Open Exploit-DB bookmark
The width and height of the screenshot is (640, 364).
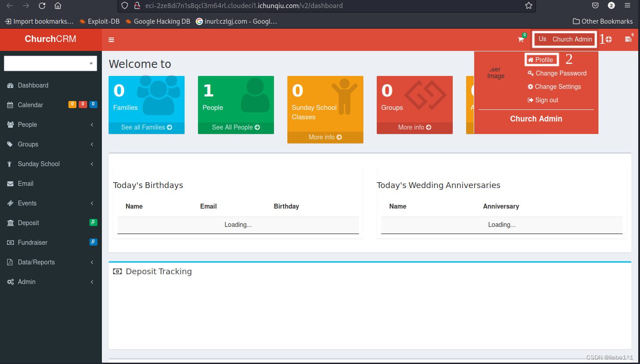[x=99, y=21]
